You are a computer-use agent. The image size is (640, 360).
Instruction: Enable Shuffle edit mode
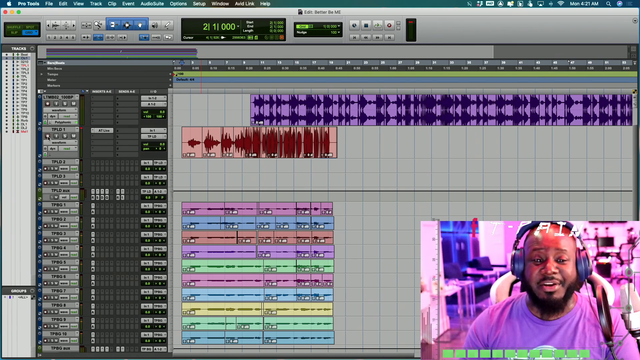14,27
